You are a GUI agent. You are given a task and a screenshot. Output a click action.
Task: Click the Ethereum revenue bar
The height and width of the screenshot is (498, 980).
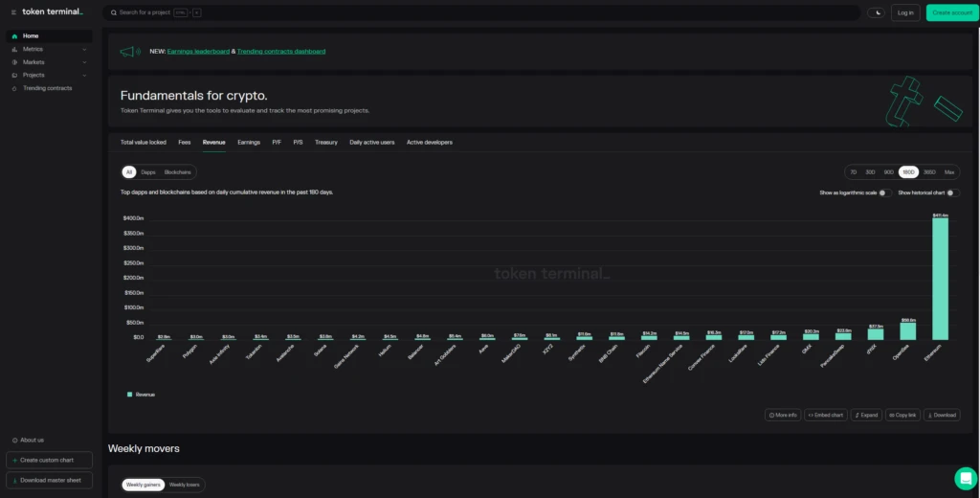point(940,279)
